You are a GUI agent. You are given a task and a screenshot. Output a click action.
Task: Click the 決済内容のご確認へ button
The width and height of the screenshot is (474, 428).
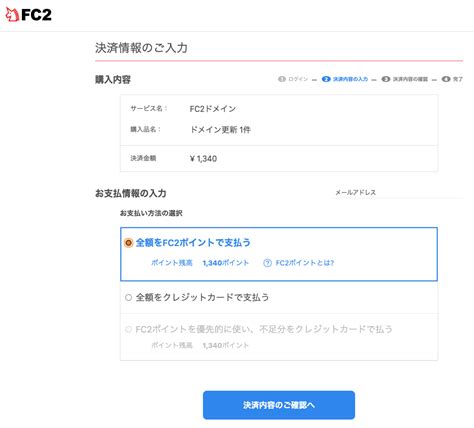(x=279, y=405)
